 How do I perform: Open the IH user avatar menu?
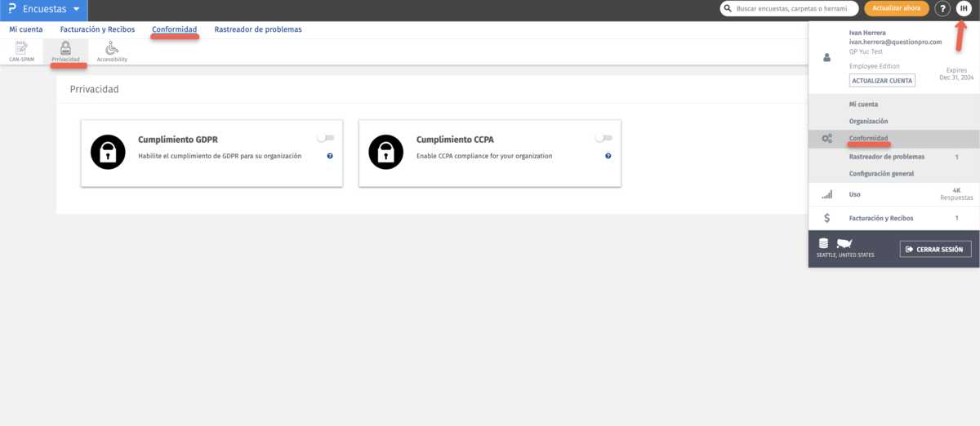coord(964,9)
